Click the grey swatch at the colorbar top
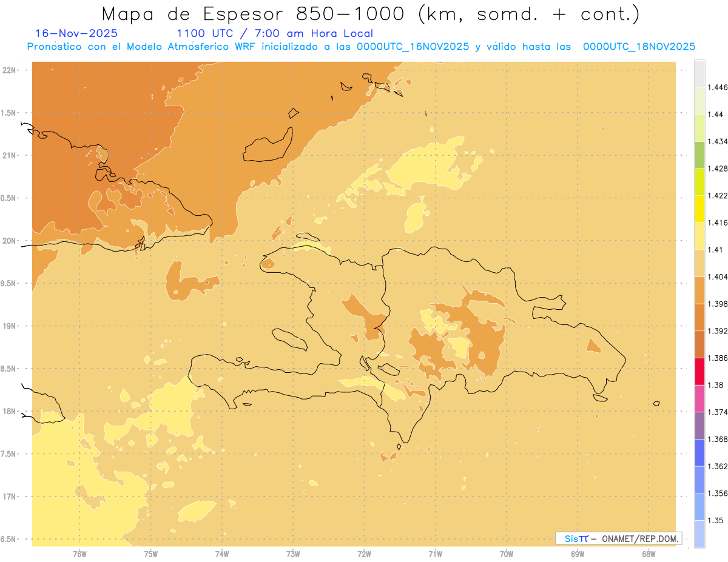The image size is (728, 562). (699, 73)
